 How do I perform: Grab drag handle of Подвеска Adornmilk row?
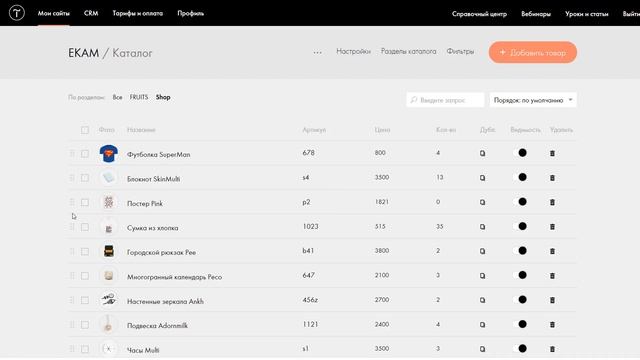coord(72,325)
